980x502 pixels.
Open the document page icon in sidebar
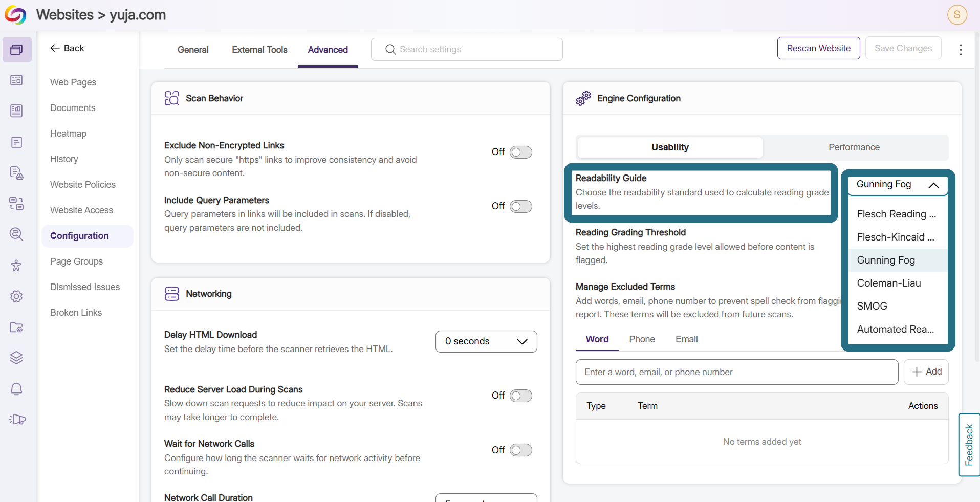(x=17, y=142)
